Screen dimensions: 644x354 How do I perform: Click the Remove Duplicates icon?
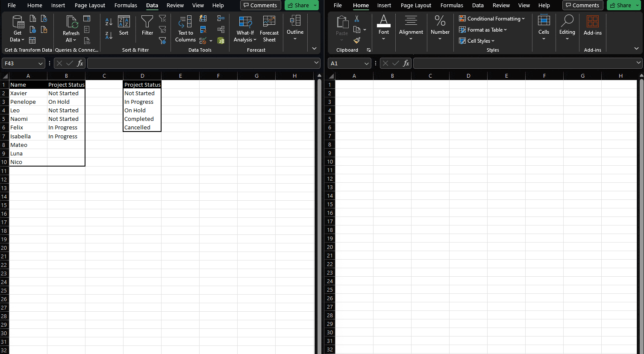tap(203, 29)
